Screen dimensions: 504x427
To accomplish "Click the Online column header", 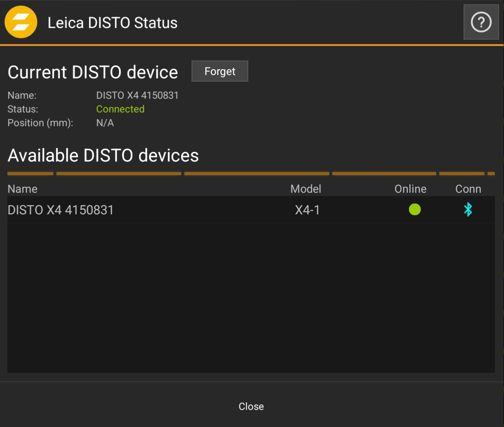I will [x=410, y=189].
